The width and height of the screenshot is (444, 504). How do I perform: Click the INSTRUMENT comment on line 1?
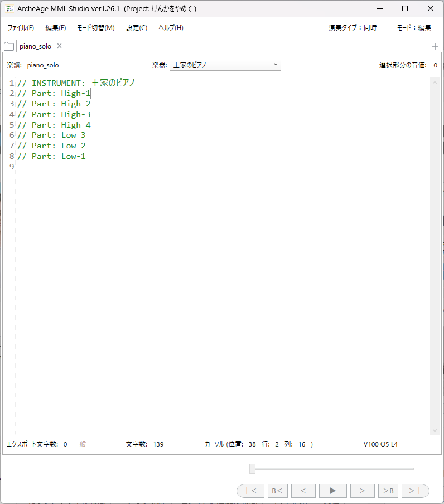coord(76,83)
